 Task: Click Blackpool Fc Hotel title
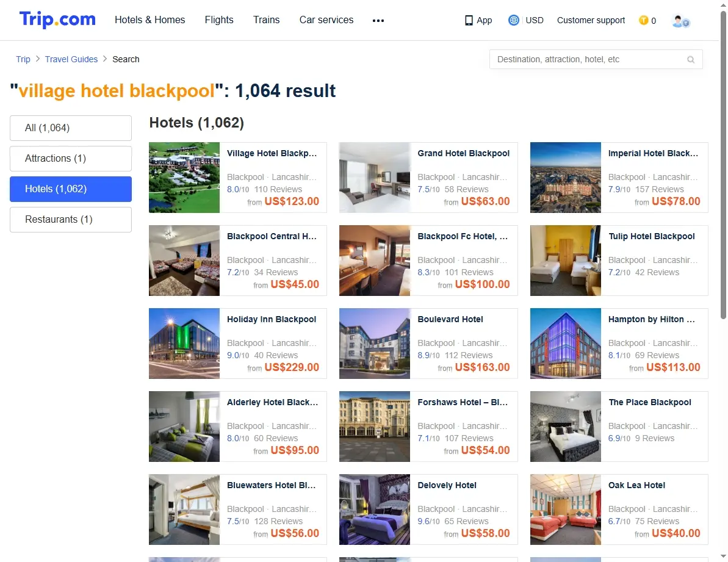pos(463,237)
